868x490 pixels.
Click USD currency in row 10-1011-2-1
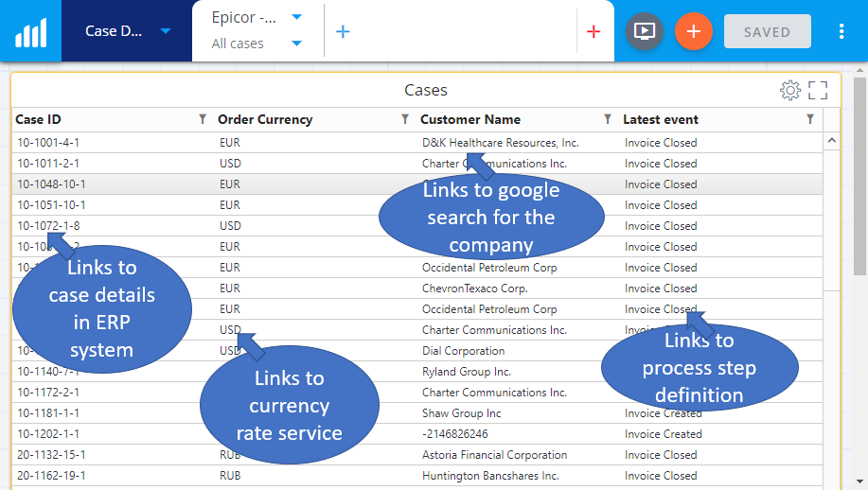click(230, 164)
